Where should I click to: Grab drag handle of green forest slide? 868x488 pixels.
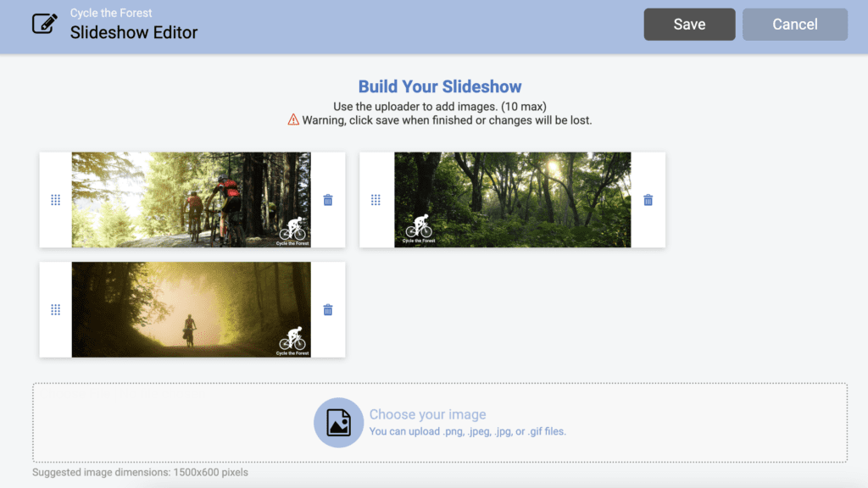coord(376,200)
